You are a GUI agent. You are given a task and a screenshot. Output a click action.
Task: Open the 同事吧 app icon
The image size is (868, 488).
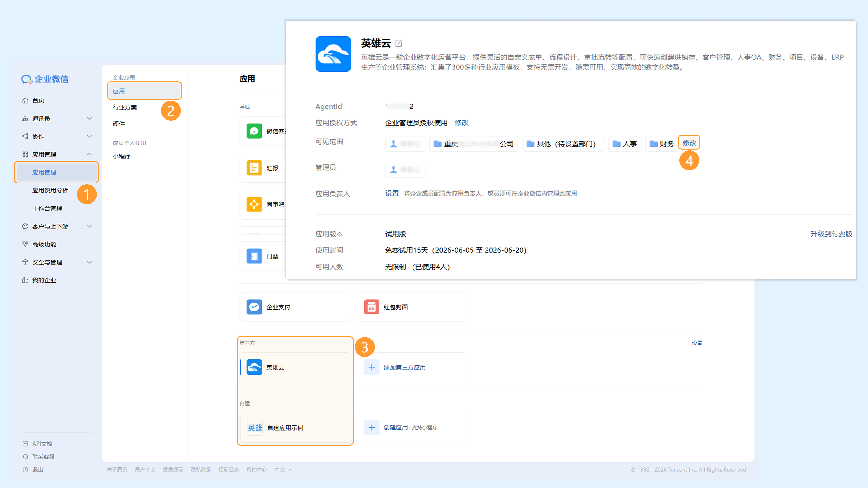click(254, 204)
